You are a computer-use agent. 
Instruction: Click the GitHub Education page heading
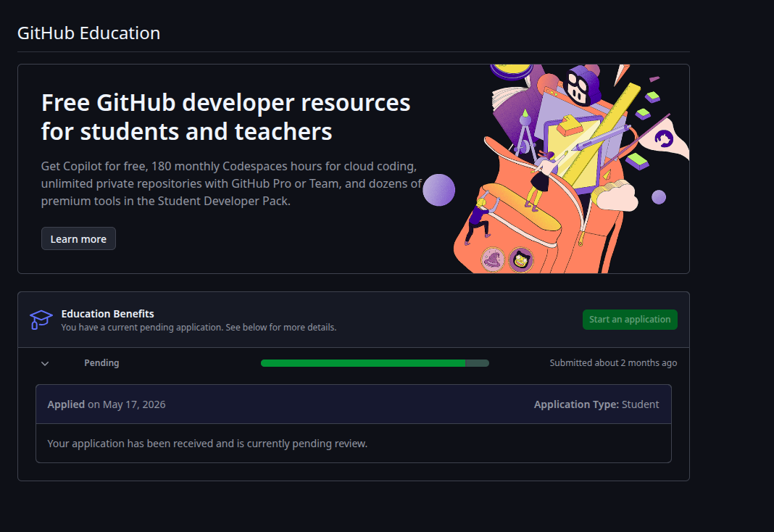click(89, 33)
